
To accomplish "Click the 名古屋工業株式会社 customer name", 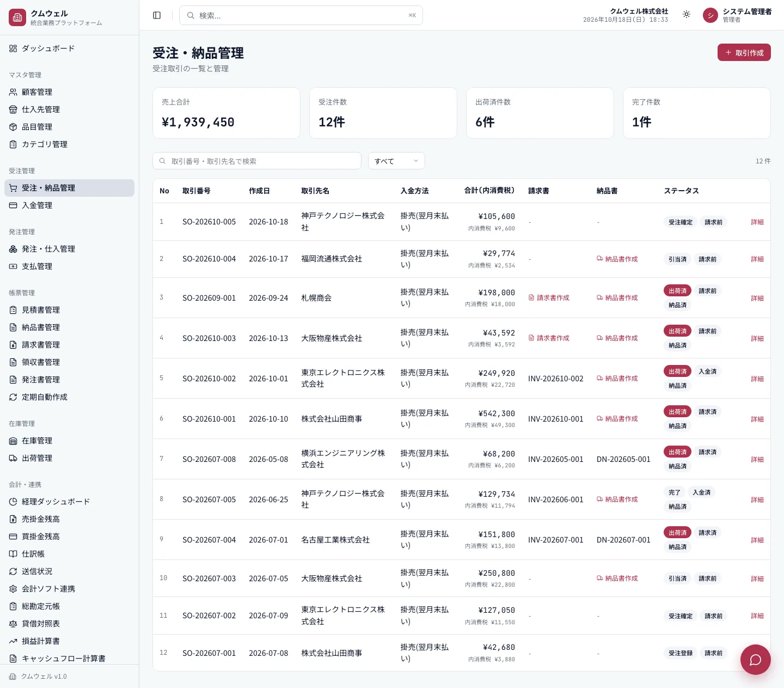I will (x=335, y=540).
